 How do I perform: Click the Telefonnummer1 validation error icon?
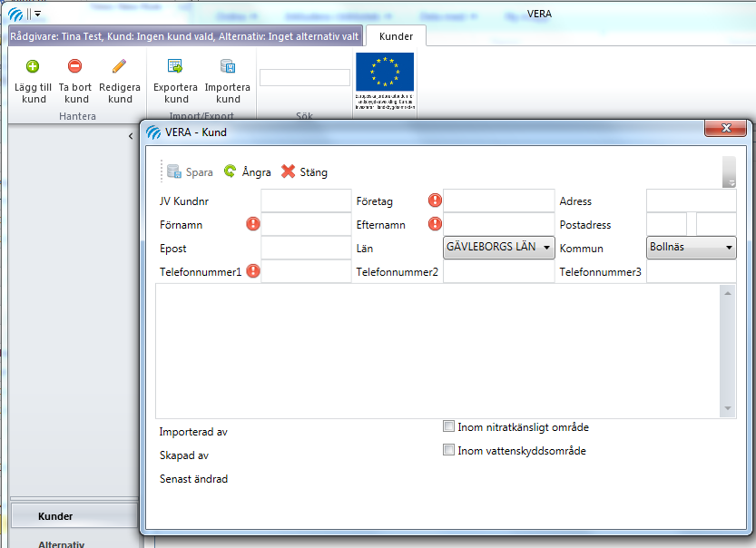(x=253, y=271)
